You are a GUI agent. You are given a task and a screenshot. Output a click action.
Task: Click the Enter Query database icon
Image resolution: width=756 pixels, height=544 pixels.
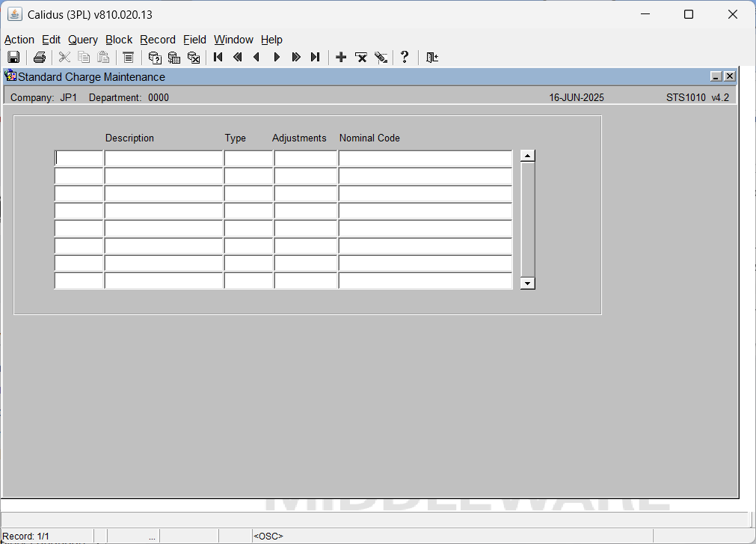click(155, 58)
